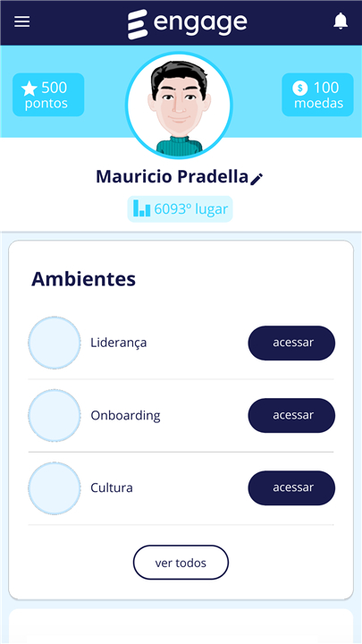The image size is (362, 644).
Task: Open the hamburger menu
Action: point(21,21)
